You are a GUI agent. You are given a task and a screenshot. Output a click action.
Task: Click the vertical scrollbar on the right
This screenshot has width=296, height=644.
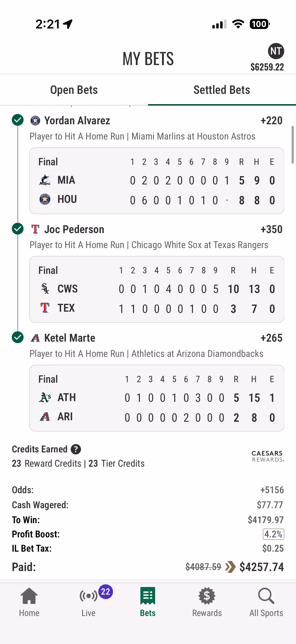(293, 145)
